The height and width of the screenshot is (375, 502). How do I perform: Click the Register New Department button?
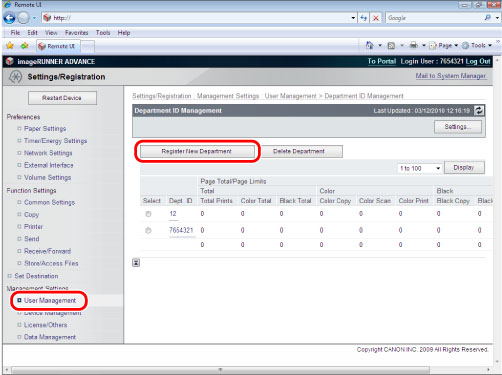(197, 151)
